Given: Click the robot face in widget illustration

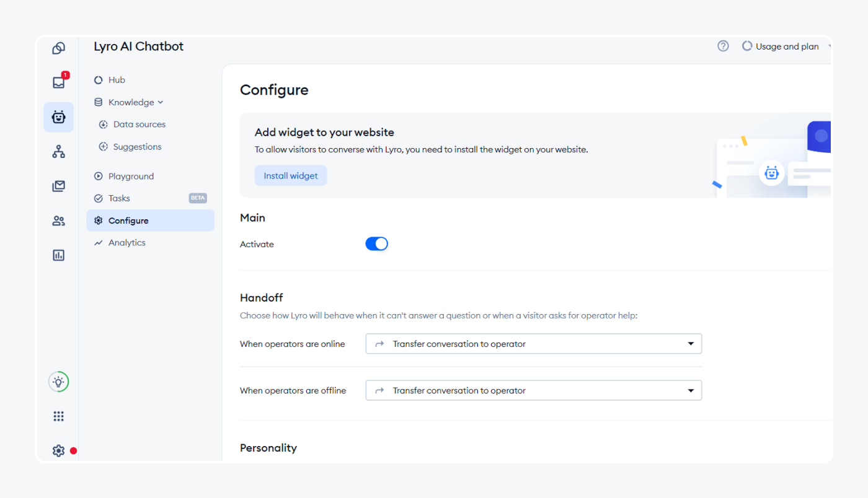Looking at the screenshot, I should click(x=771, y=173).
